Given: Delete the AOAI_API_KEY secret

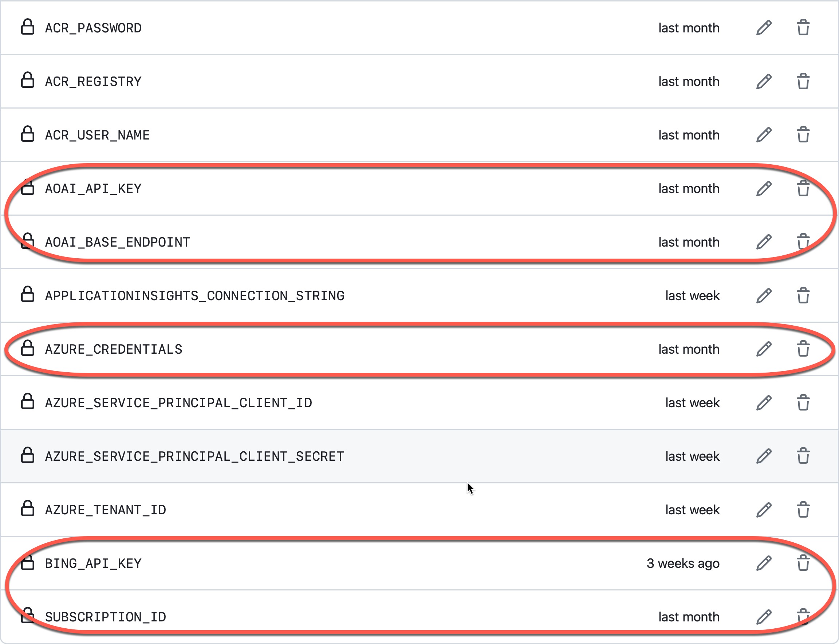Looking at the screenshot, I should point(803,189).
